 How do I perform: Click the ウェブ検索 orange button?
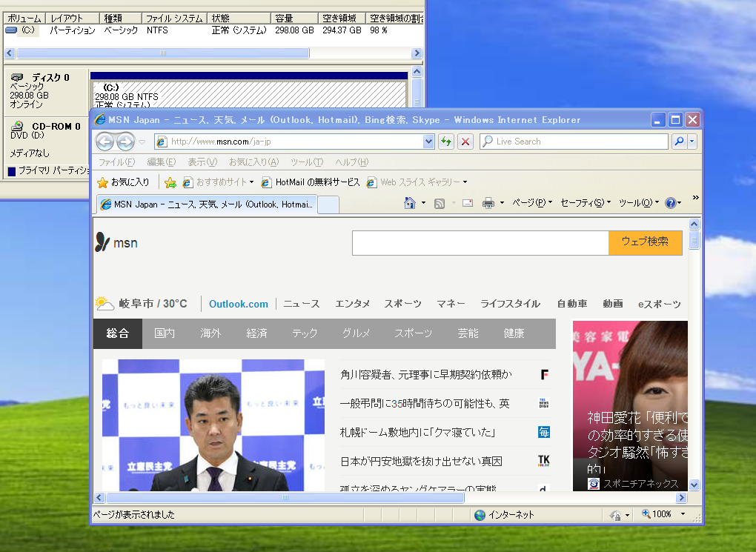[x=645, y=242]
